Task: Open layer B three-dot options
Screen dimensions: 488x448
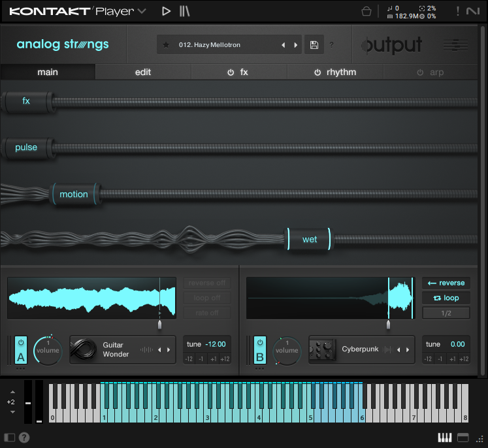Action: [x=259, y=369]
